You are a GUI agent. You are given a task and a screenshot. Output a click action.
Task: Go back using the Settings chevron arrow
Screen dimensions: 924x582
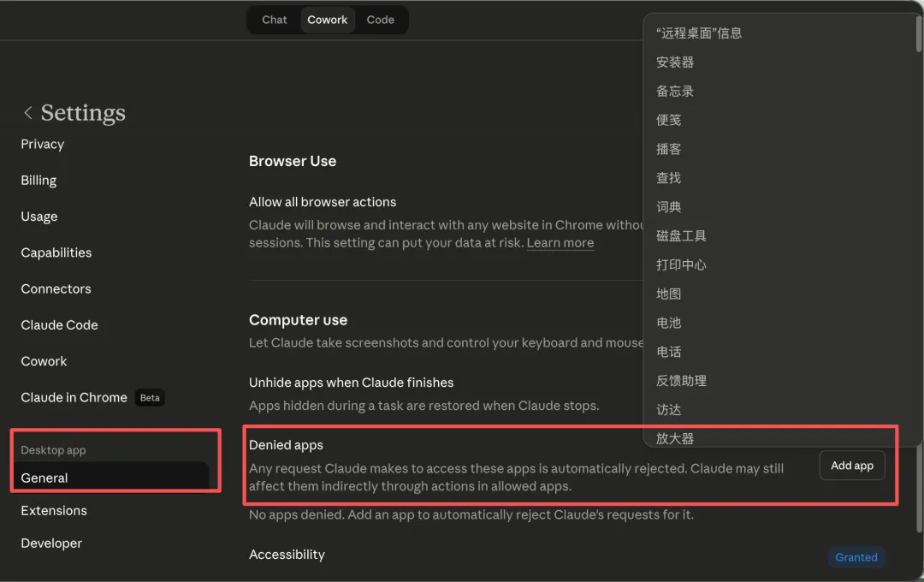pos(27,113)
